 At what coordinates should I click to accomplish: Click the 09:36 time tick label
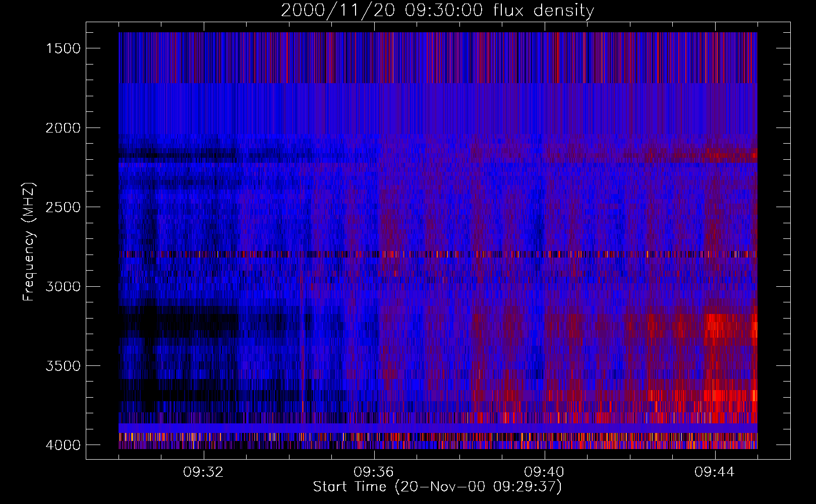point(374,472)
